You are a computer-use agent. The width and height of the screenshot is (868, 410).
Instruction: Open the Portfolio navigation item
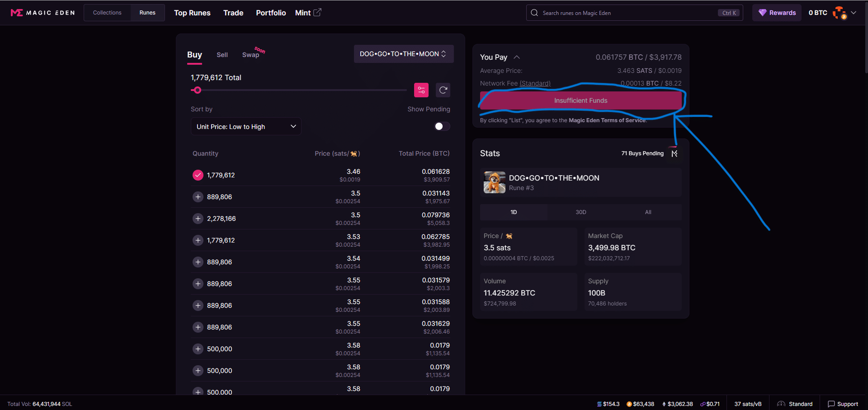pos(271,13)
